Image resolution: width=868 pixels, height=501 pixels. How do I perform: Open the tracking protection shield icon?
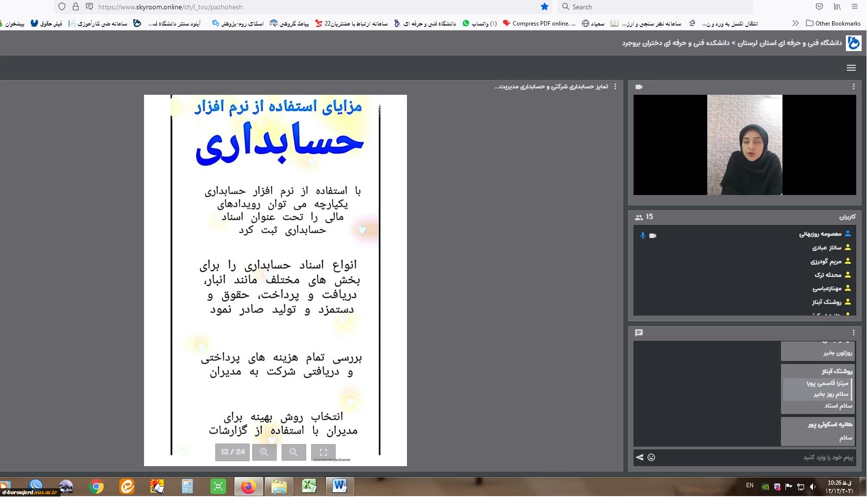62,7
